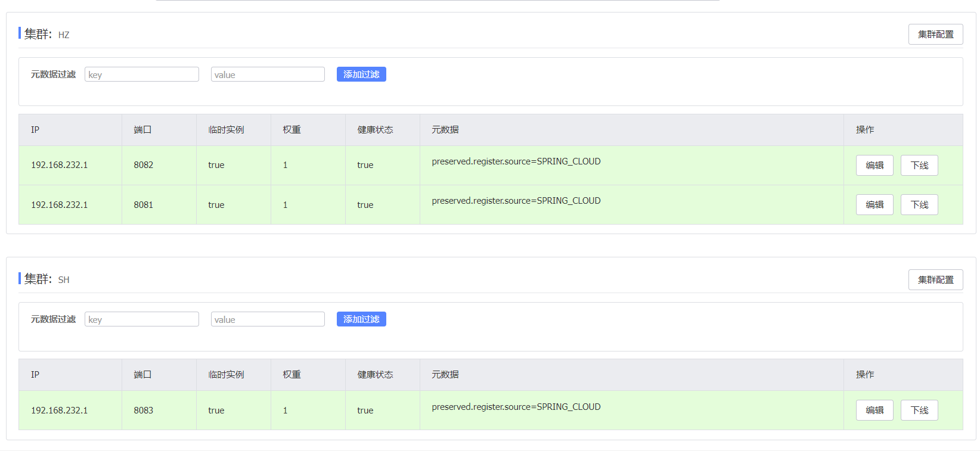This screenshot has height=451, width=980.
Task: Click IP 192.168.232.1 in 8082 row
Action: (x=60, y=165)
